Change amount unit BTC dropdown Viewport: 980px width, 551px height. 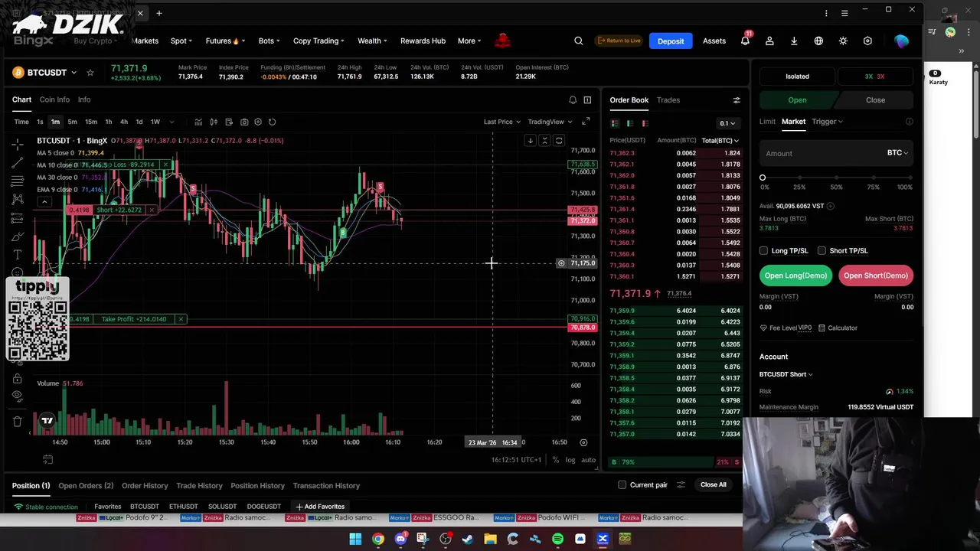897,153
